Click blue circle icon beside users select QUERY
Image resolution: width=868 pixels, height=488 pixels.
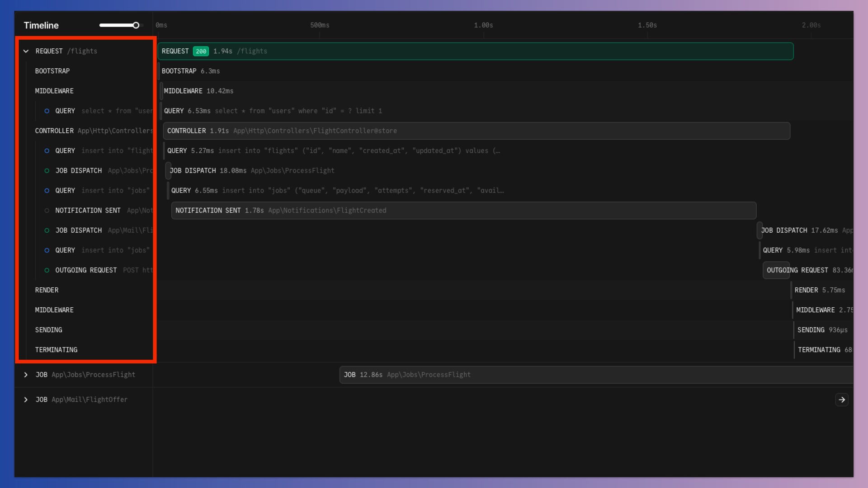pos(47,111)
